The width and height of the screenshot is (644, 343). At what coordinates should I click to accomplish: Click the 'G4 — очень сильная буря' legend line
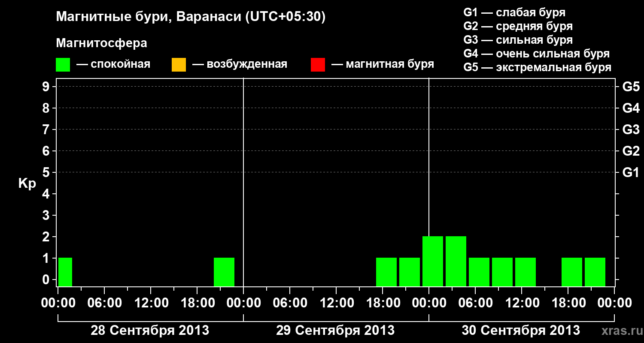pos(537,54)
